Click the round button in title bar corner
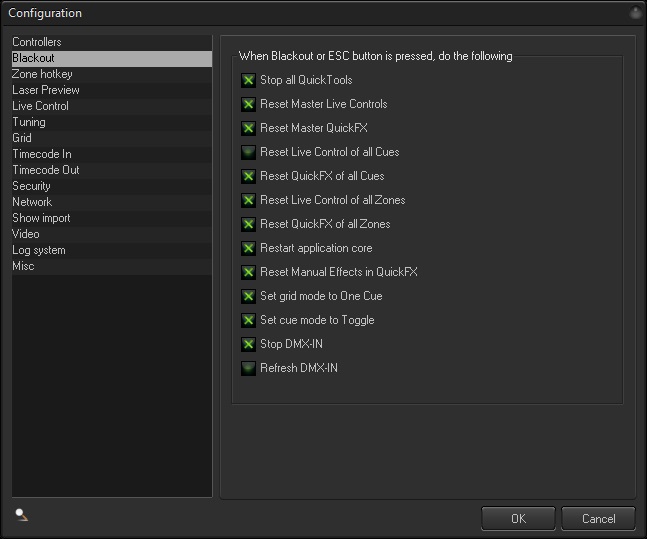The image size is (647, 539). click(x=635, y=13)
